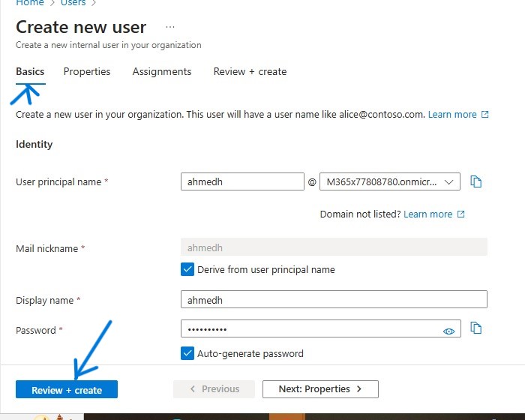The height and width of the screenshot is (420, 525).
Task: Navigate to Users in the breadcrumb
Action: [73, 3]
